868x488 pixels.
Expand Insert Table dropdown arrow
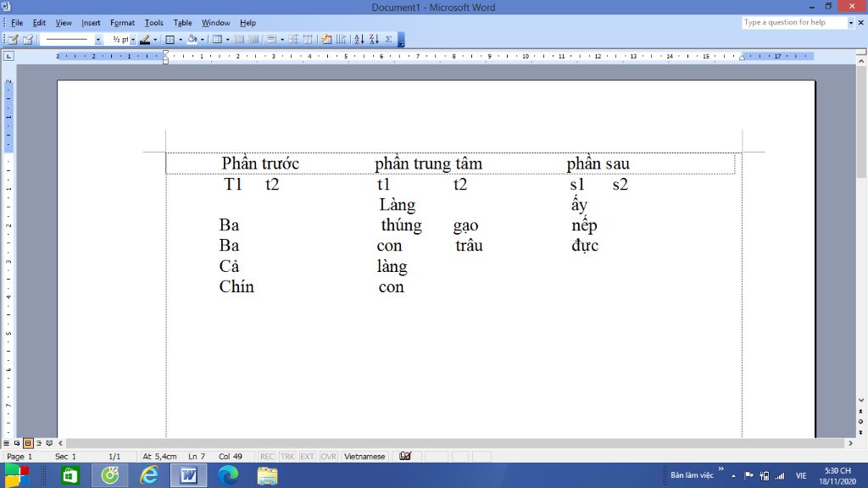coord(227,39)
